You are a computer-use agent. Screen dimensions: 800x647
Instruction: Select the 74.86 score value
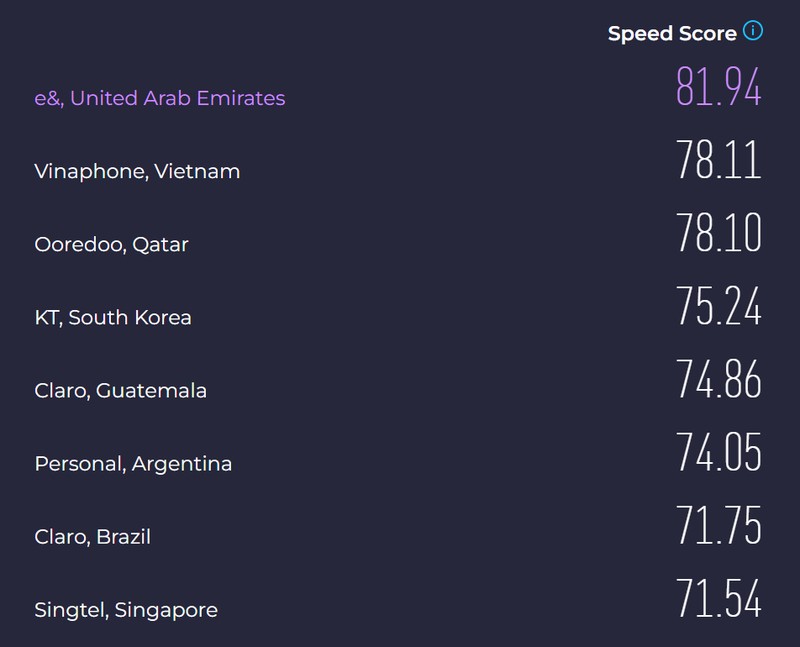[x=719, y=379]
